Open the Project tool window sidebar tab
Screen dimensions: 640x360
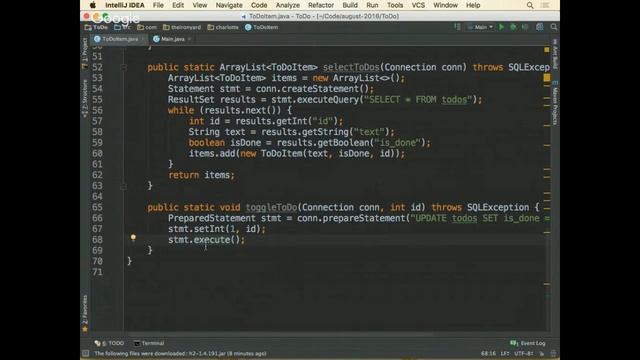[85, 53]
